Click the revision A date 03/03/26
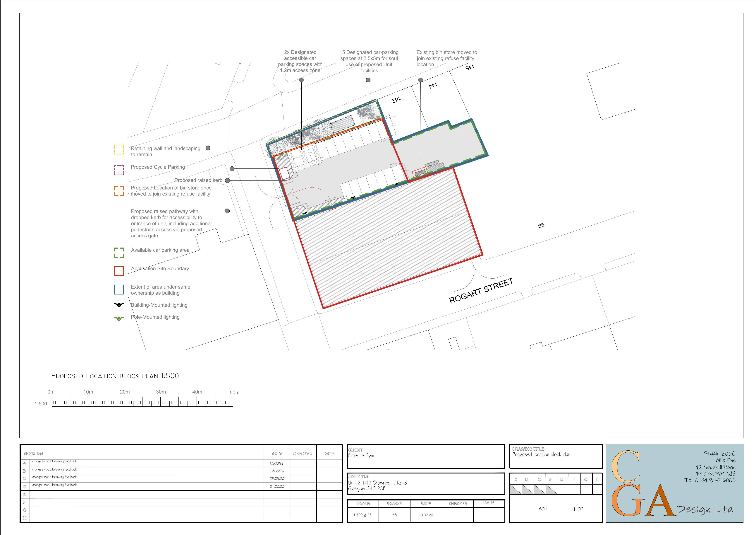Screen dimensions: 756x535 (277, 463)
